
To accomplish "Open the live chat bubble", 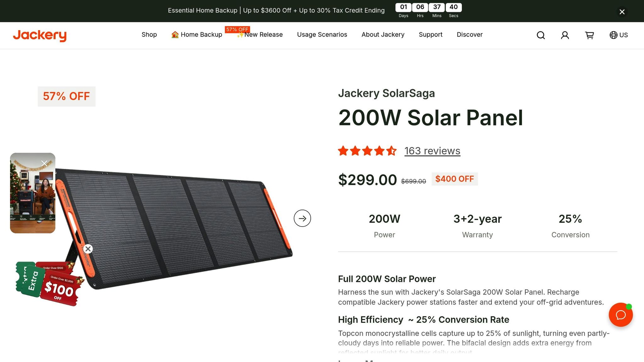I will pyautogui.click(x=621, y=315).
